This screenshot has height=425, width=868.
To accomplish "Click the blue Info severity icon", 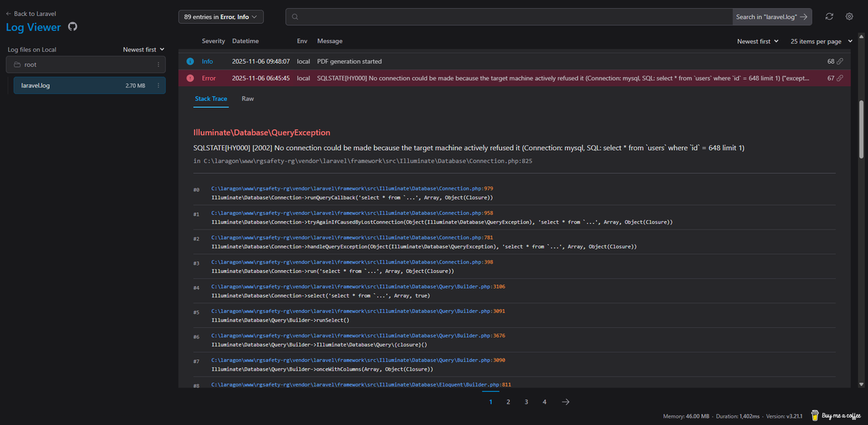I will coord(190,62).
